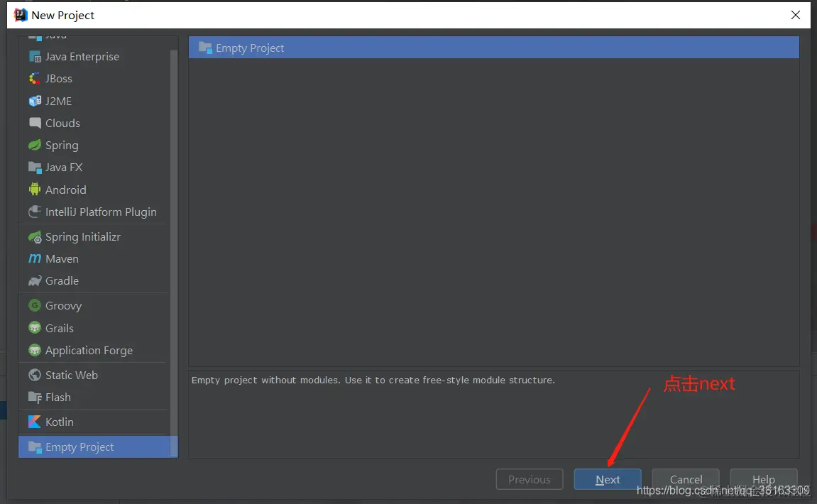Click the Gradle elephant icon
The height and width of the screenshot is (504, 817).
(x=35, y=281)
